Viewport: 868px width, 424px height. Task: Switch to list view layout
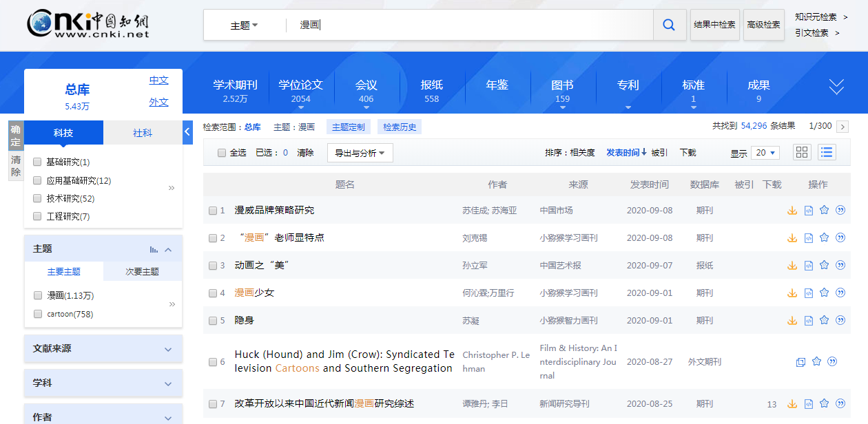pos(827,153)
